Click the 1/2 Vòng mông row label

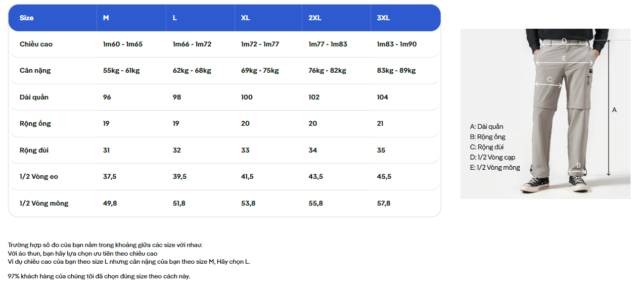[43, 203]
